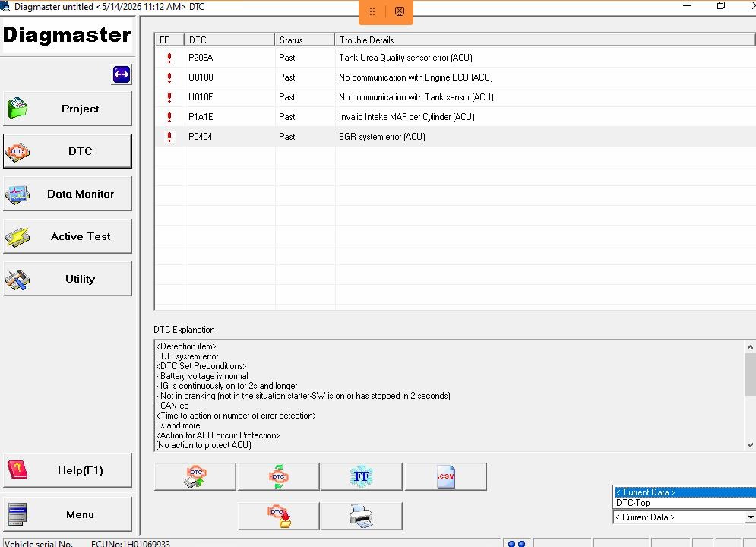The height and width of the screenshot is (547, 756).
Task: Export DTC list via CSV icon
Action: pos(446,476)
